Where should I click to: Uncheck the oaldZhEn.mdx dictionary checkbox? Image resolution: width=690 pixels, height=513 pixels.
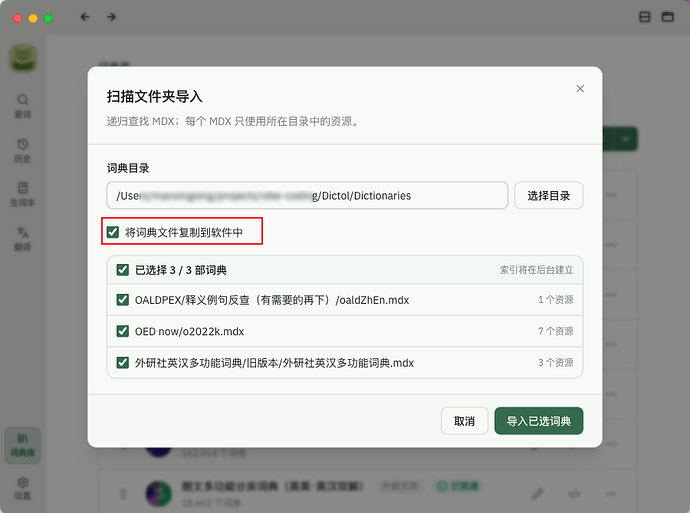[122, 300]
